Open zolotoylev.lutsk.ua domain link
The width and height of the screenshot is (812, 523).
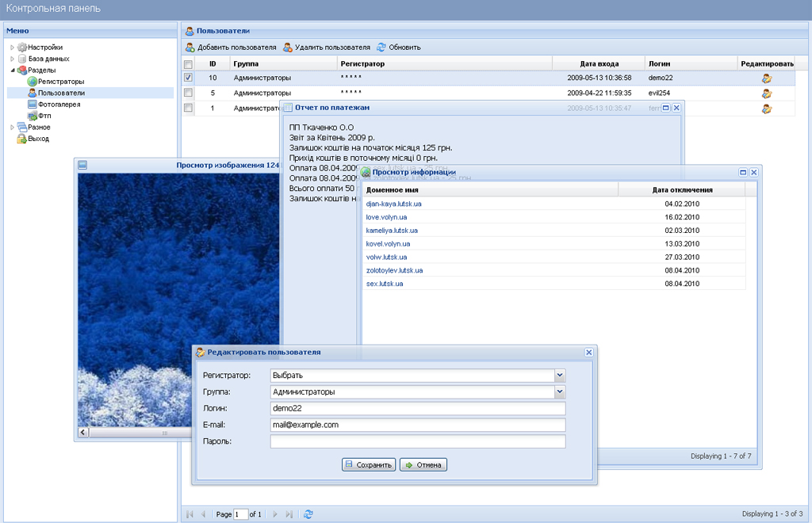coord(394,270)
